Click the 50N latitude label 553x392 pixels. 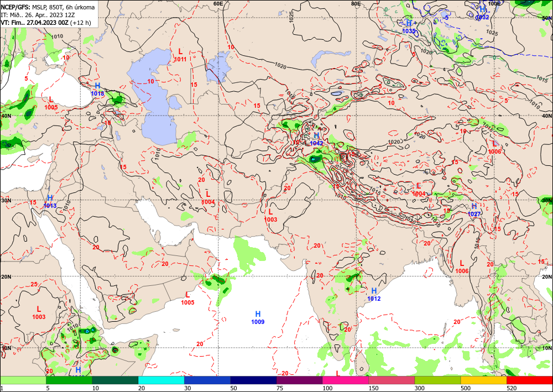coord(547,18)
